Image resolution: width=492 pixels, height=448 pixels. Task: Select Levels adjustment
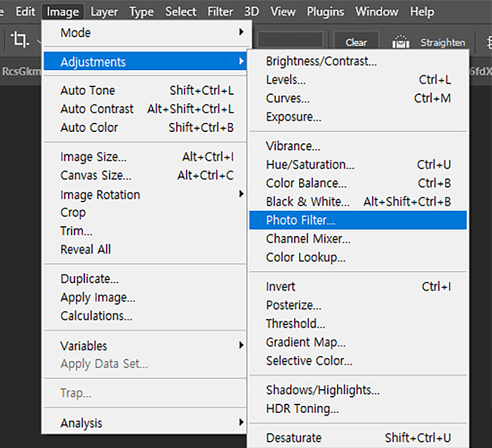point(358,80)
